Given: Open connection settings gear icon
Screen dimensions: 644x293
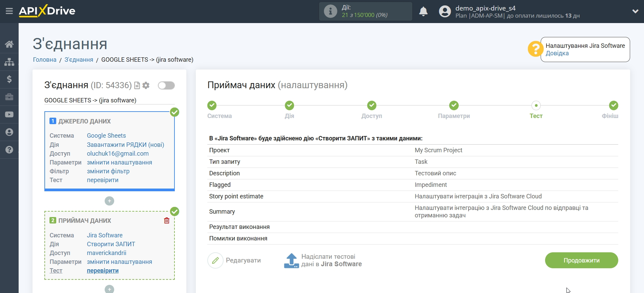Looking at the screenshot, I should point(146,85).
